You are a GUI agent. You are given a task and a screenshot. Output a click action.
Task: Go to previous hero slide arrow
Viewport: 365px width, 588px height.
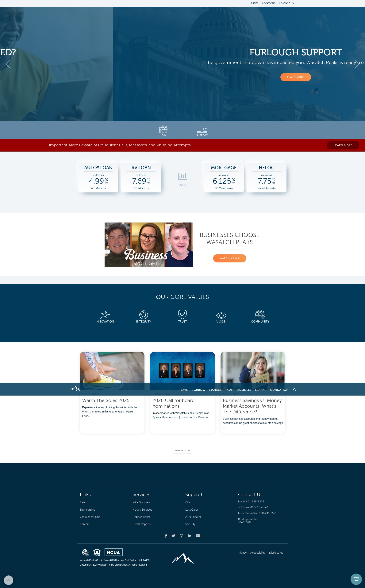point(8,64)
